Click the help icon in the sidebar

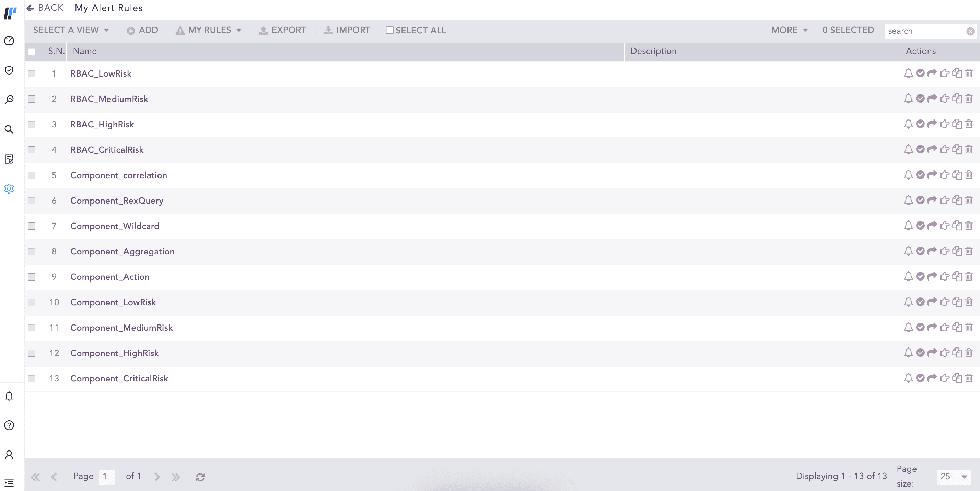[9, 426]
